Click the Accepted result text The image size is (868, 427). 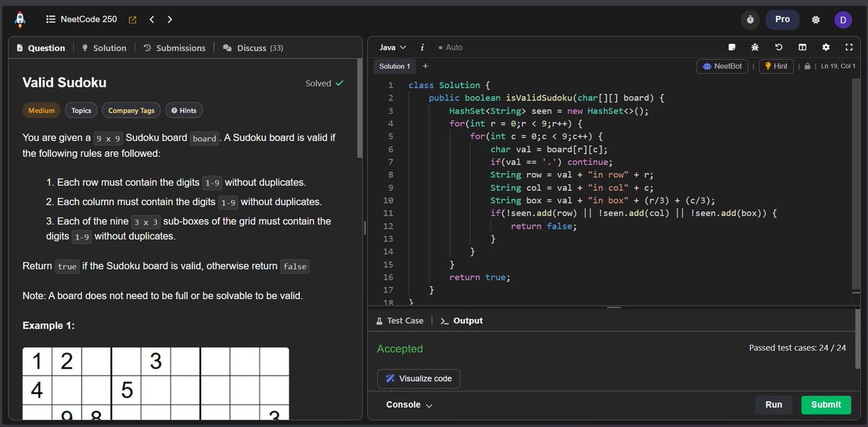(x=400, y=349)
